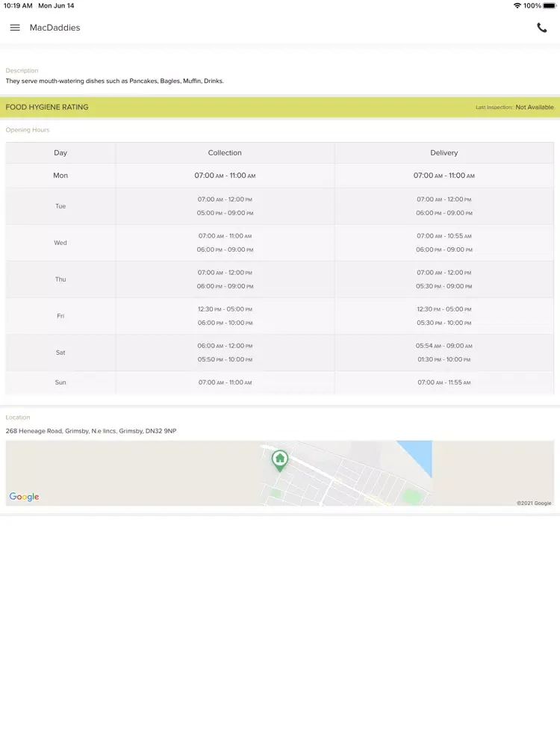Tap the Sun row label
Screen dimensions: 560x747
pos(60,382)
